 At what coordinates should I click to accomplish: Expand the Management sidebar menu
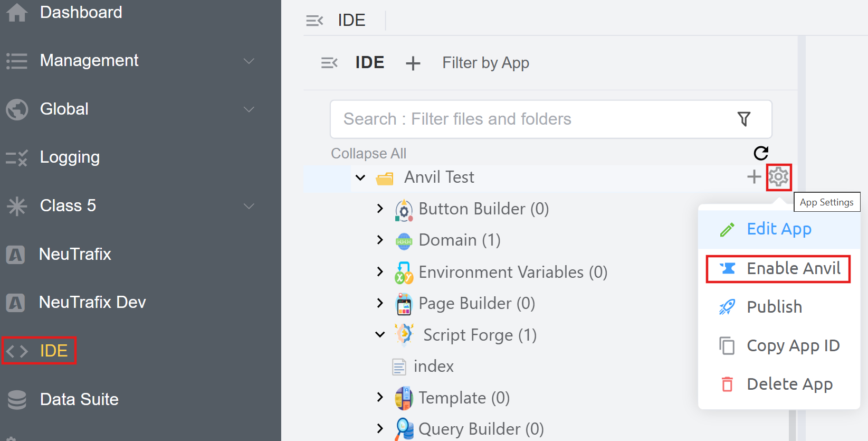pos(249,61)
